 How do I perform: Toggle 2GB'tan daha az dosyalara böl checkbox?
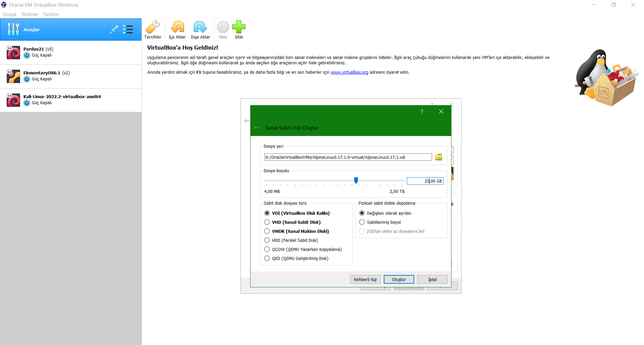click(x=362, y=231)
